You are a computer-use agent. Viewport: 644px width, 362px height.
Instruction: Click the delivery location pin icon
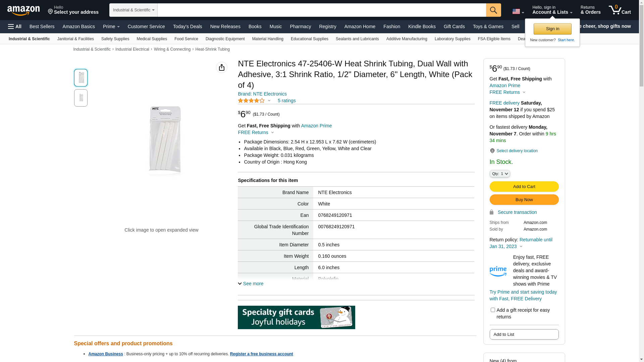click(492, 151)
